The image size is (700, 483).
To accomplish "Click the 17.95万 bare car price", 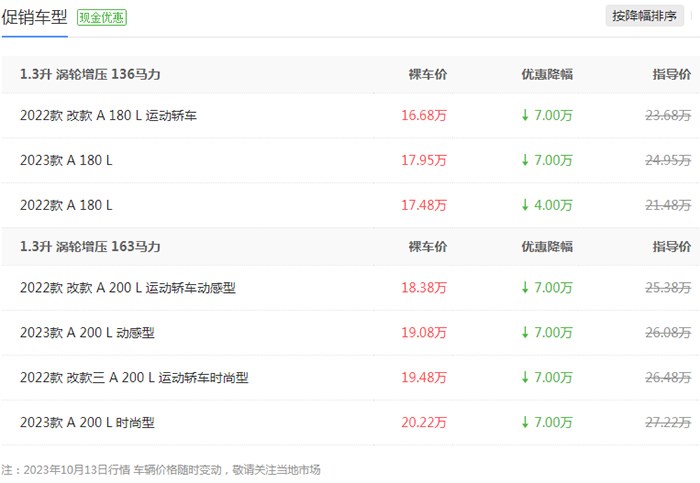I will pyautogui.click(x=424, y=160).
